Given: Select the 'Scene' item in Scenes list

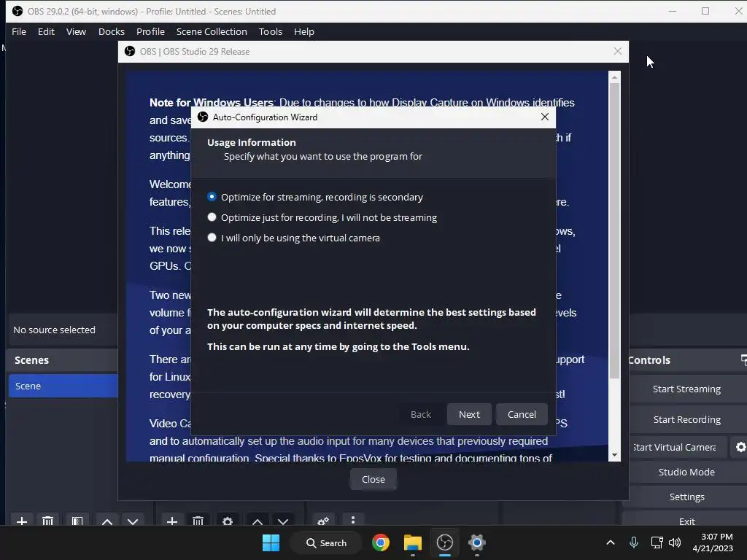Looking at the screenshot, I should point(63,386).
